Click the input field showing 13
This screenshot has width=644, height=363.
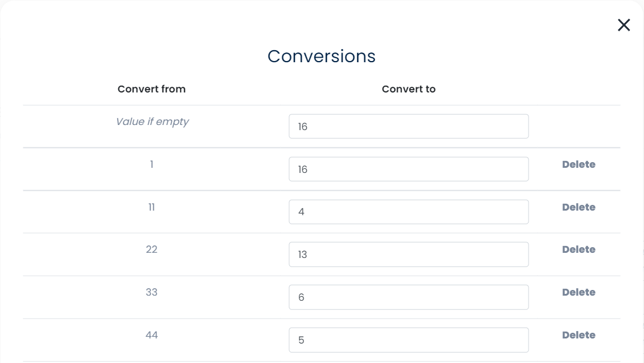[x=408, y=255]
